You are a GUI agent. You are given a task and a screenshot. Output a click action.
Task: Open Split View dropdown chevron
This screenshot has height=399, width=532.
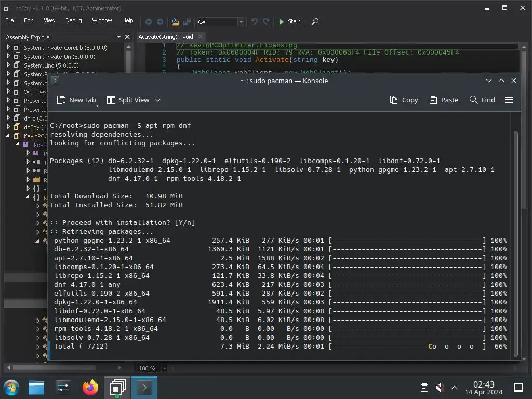pyautogui.click(x=158, y=100)
